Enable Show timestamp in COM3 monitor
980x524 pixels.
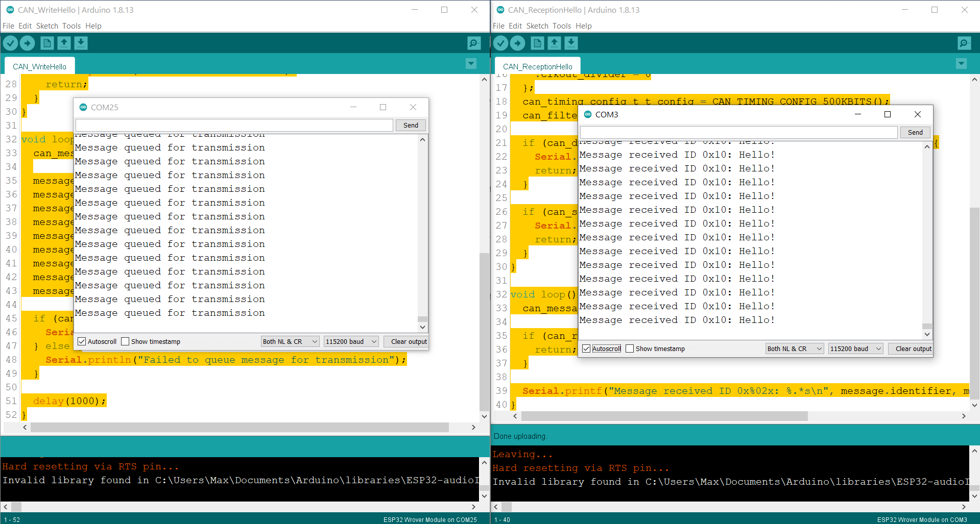pos(630,348)
